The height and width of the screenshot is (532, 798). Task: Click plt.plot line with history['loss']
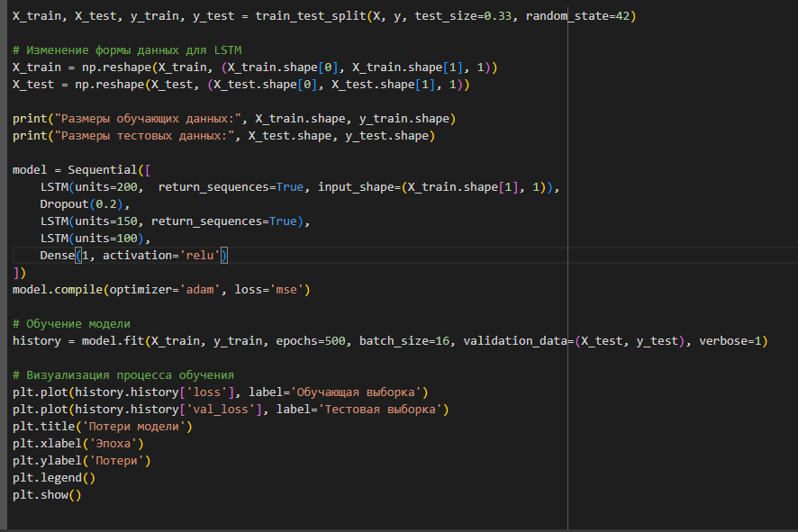pyautogui.click(x=221, y=392)
